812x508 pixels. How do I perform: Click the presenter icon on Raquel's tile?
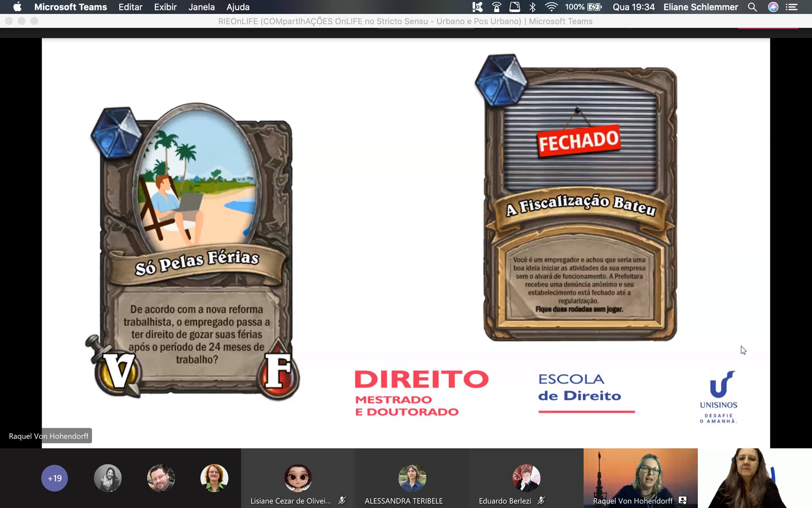click(x=682, y=500)
